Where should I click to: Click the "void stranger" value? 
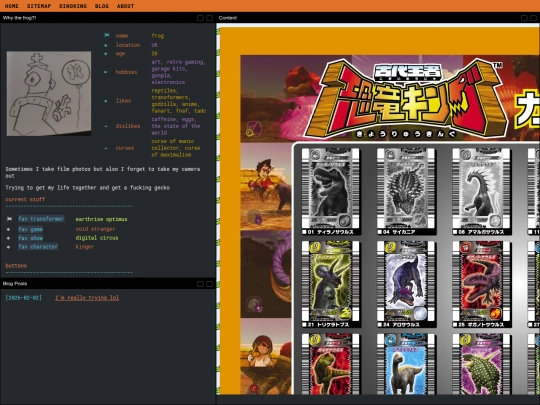coord(95,229)
